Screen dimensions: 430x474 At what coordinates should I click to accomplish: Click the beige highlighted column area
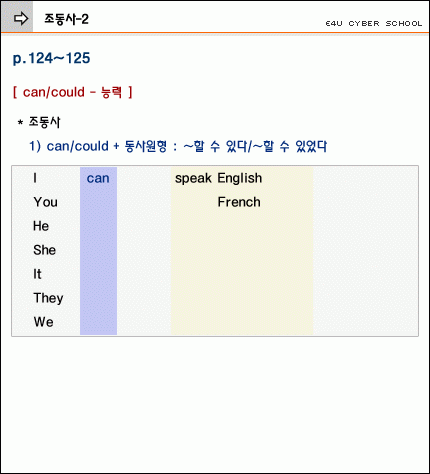tap(242, 251)
